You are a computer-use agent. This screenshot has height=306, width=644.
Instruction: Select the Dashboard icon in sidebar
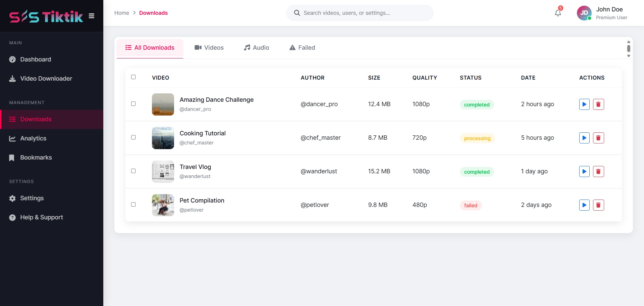(x=12, y=59)
